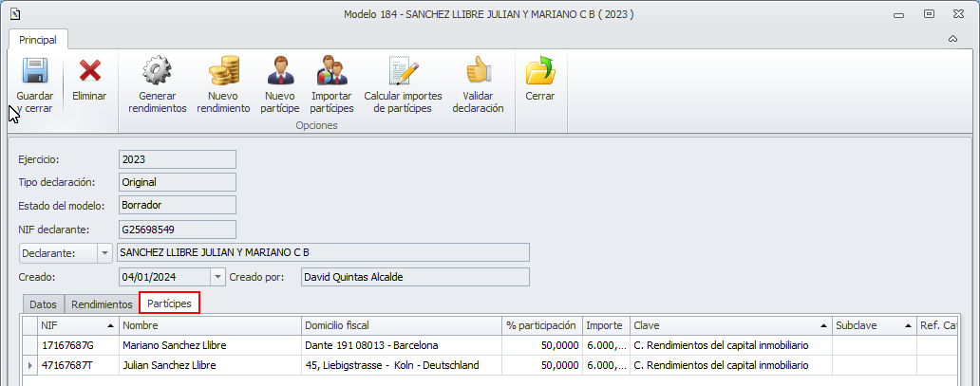Sort by the Subclave column header
The width and height of the screenshot is (980, 386).
pyautogui.click(x=875, y=325)
